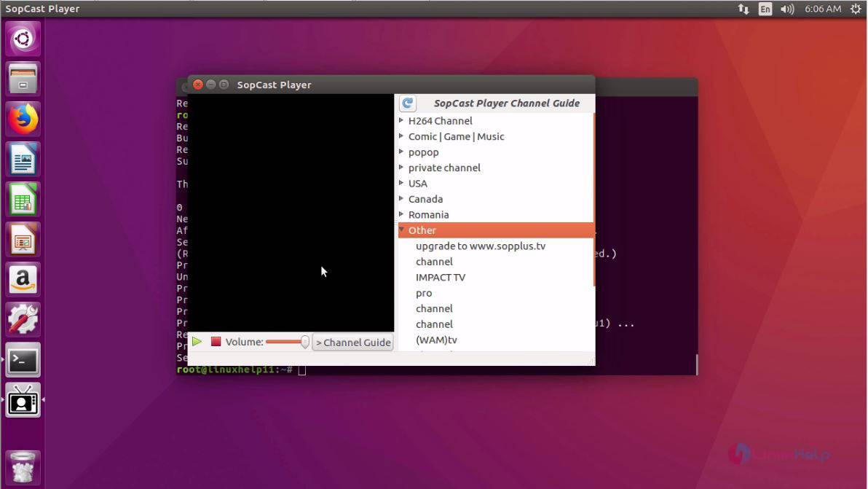Viewport: 868px width, 489px height.
Task: Close the SopCast Player window
Action: 197,85
